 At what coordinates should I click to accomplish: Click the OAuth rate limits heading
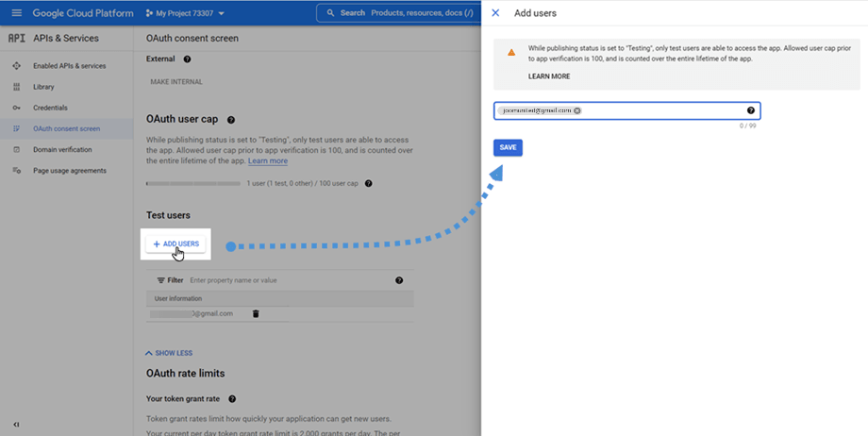(186, 374)
